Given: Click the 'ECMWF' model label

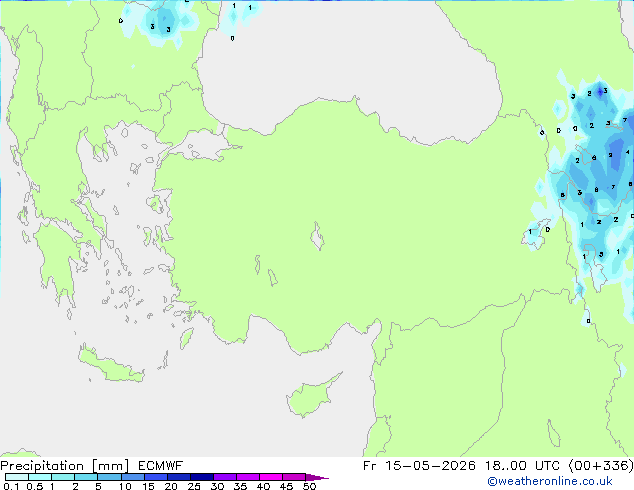Looking at the screenshot, I should click(x=160, y=466).
